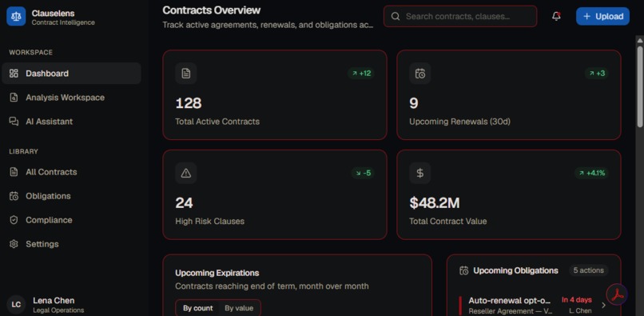The width and height of the screenshot is (644, 316).
Task: Open the Auto-renewal opt-out obligation
Action: 533,306
